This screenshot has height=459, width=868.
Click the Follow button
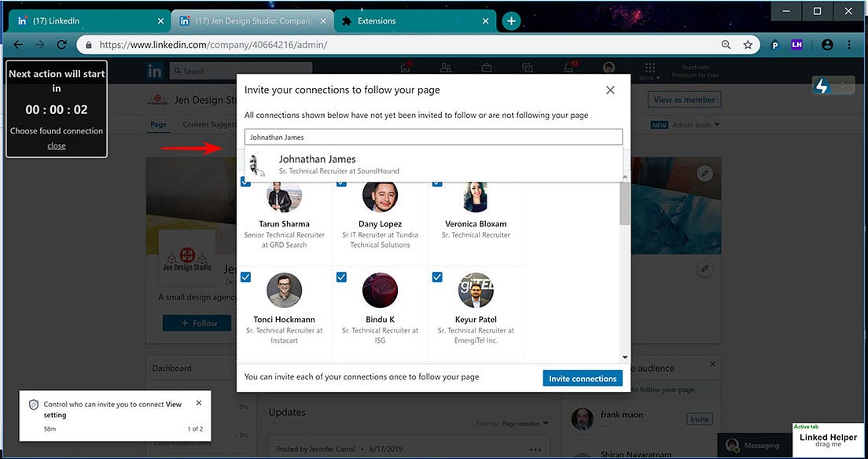point(197,323)
